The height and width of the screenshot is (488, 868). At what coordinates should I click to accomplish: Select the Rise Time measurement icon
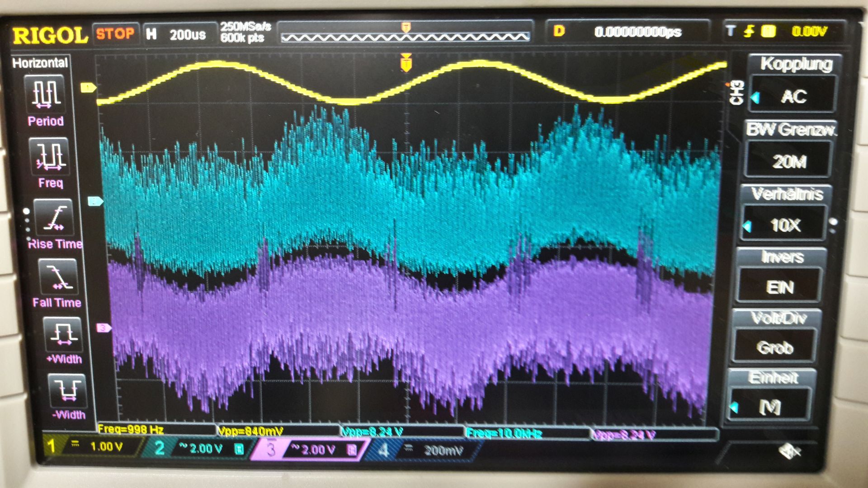(53, 218)
